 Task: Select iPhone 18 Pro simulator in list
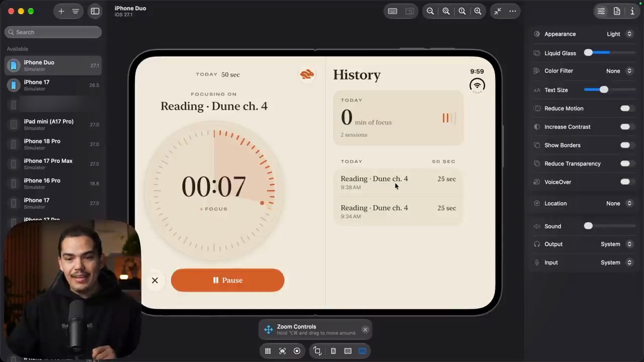click(x=53, y=144)
